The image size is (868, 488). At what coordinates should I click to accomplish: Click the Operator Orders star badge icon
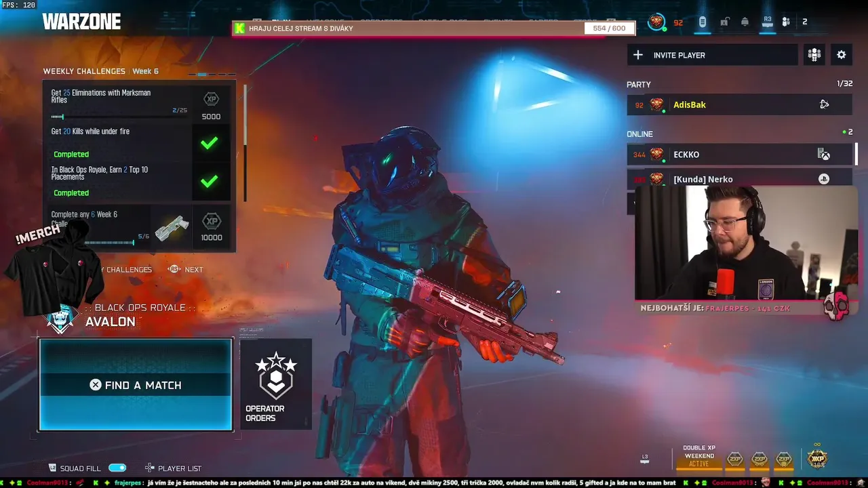pyautogui.click(x=275, y=375)
